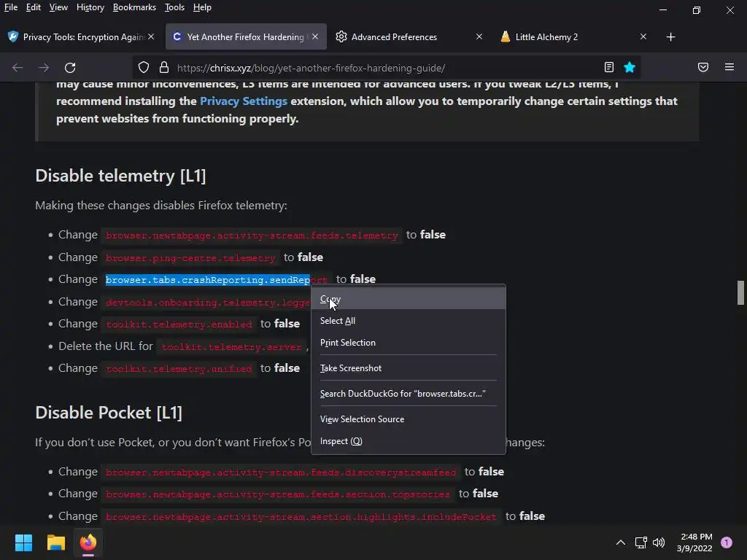Close the Yet Another Firefox Hardening tab

coord(315,36)
